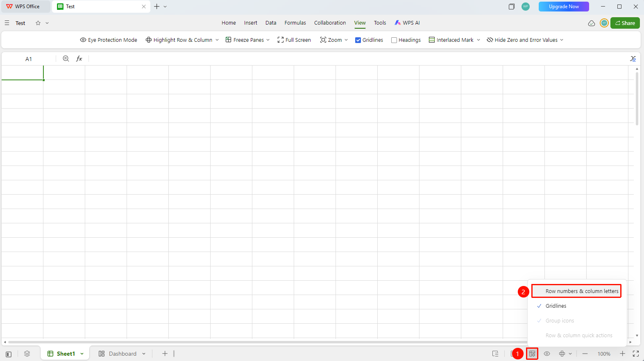Switch to the Home tab

point(229,23)
